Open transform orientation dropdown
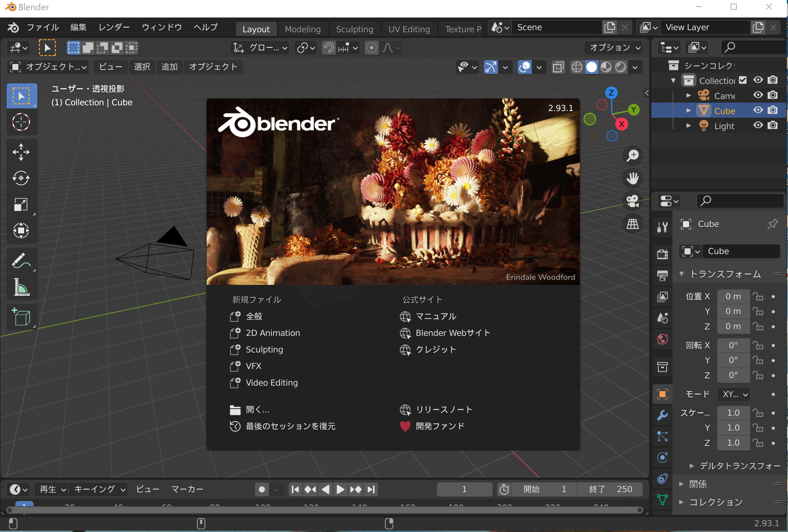This screenshot has height=532, width=788. [x=260, y=48]
